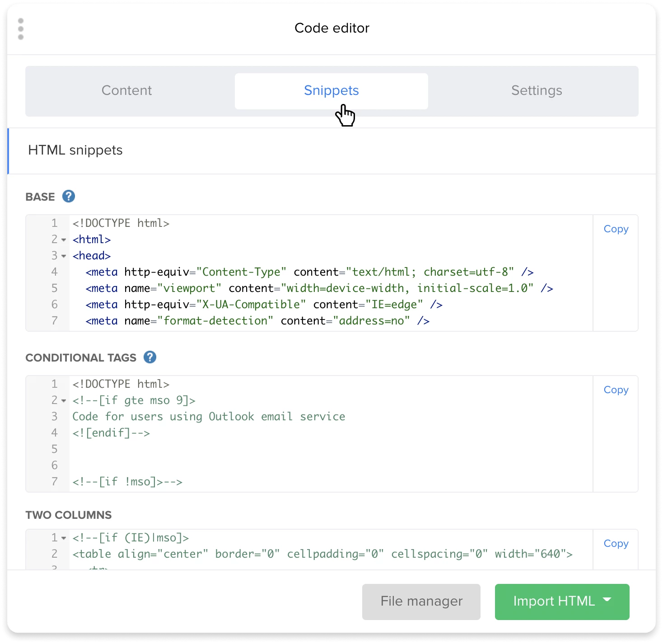Click the HTML snippets section header
Image resolution: width=663 pixels, height=644 pixels.
coord(75,150)
